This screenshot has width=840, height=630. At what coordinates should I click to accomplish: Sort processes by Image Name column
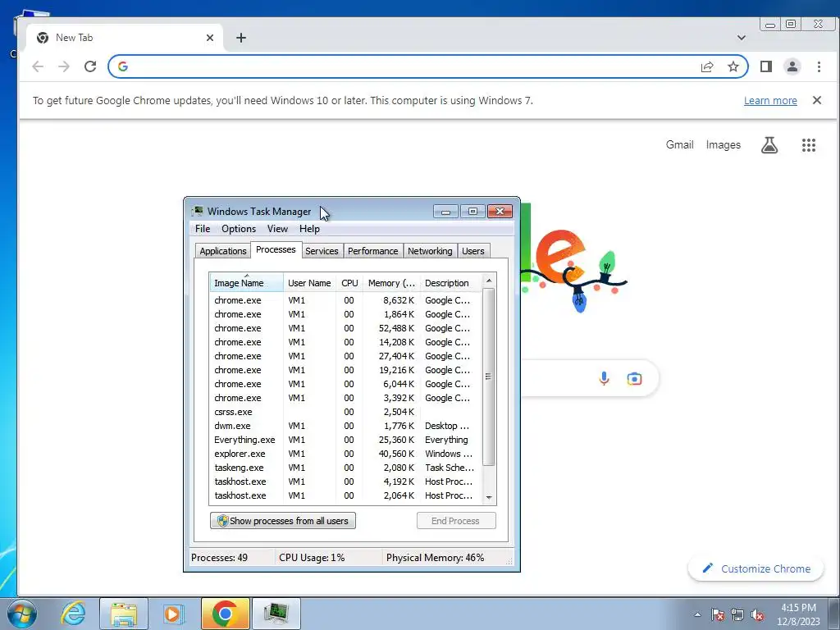point(246,283)
